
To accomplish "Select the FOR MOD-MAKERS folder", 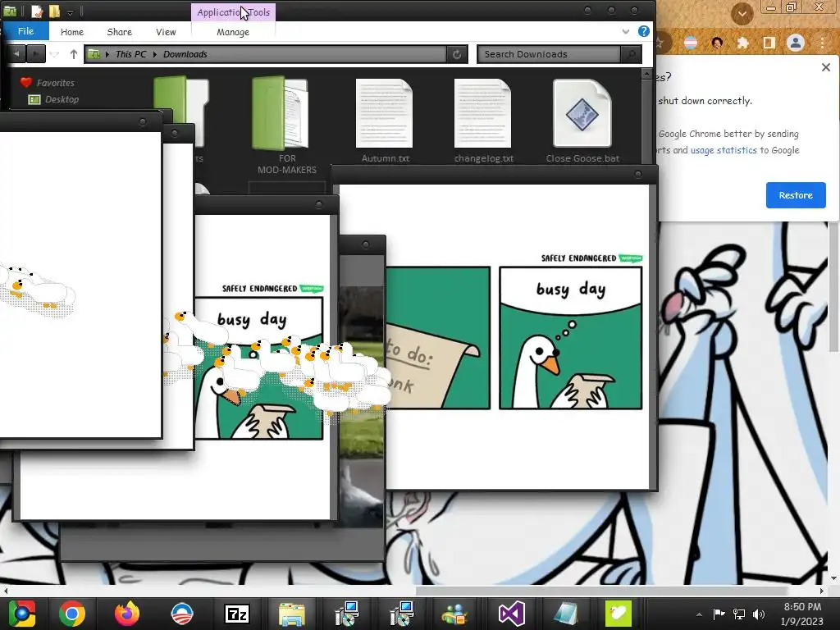I will point(285,126).
